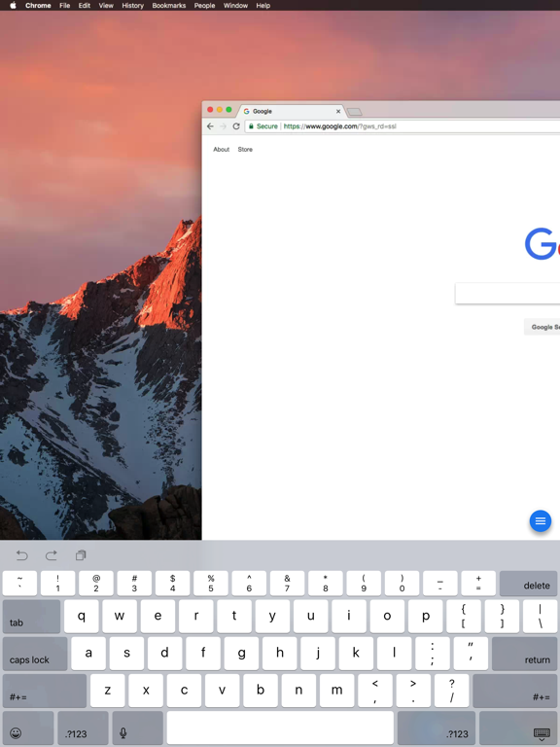Tap the m key
This screenshot has height=747, width=560.
coord(336,691)
